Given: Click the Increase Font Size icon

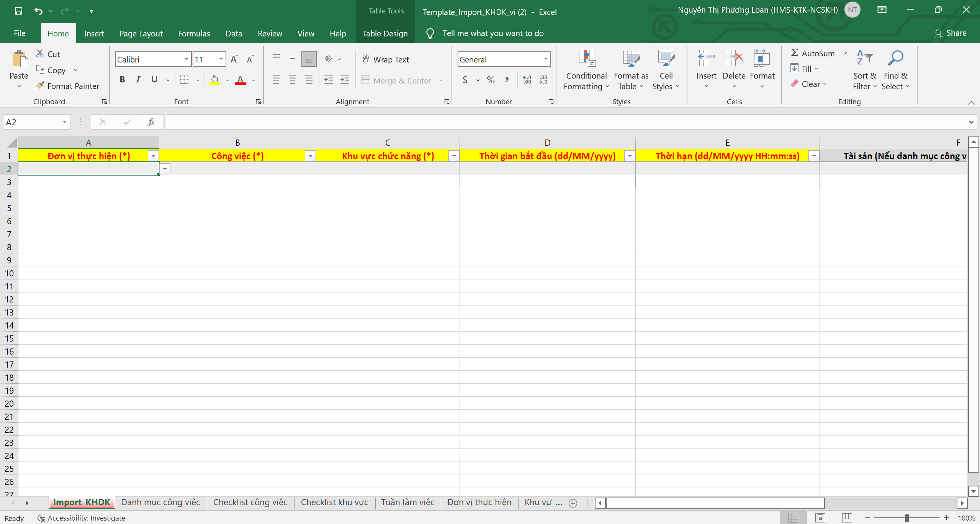Looking at the screenshot, I should (234, 59).
